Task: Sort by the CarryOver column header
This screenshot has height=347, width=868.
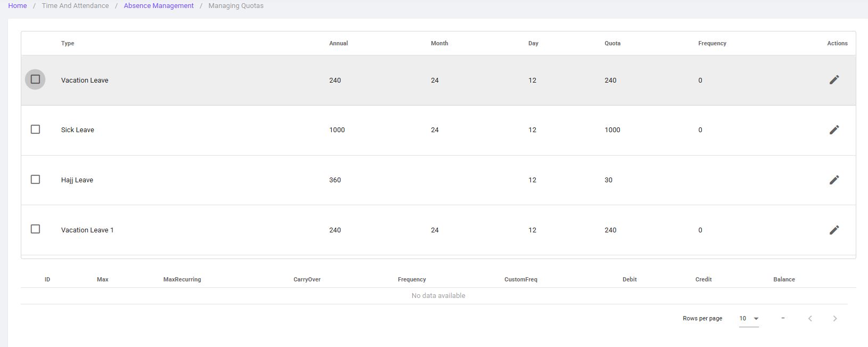Action: (x=307, y=279)
